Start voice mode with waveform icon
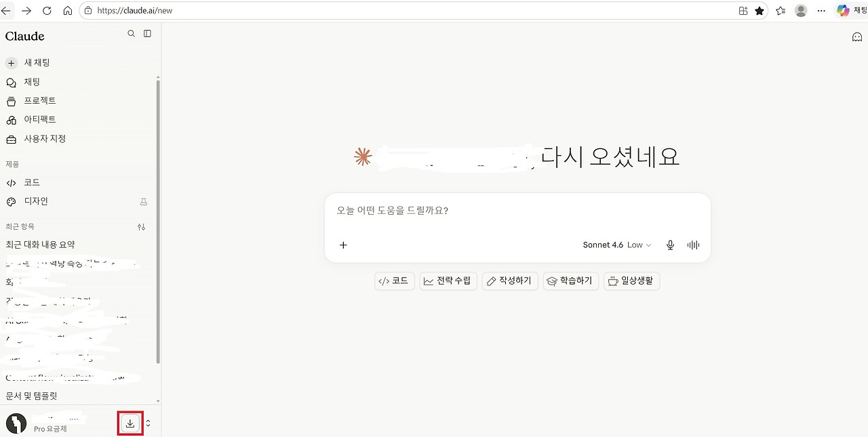 point(693,245)
